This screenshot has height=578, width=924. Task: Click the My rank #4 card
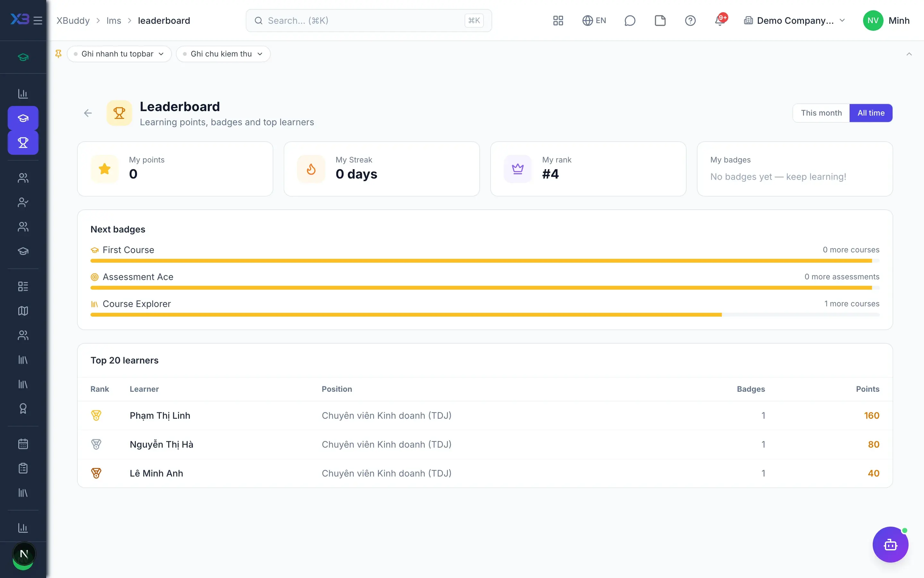tap(588, 169)
